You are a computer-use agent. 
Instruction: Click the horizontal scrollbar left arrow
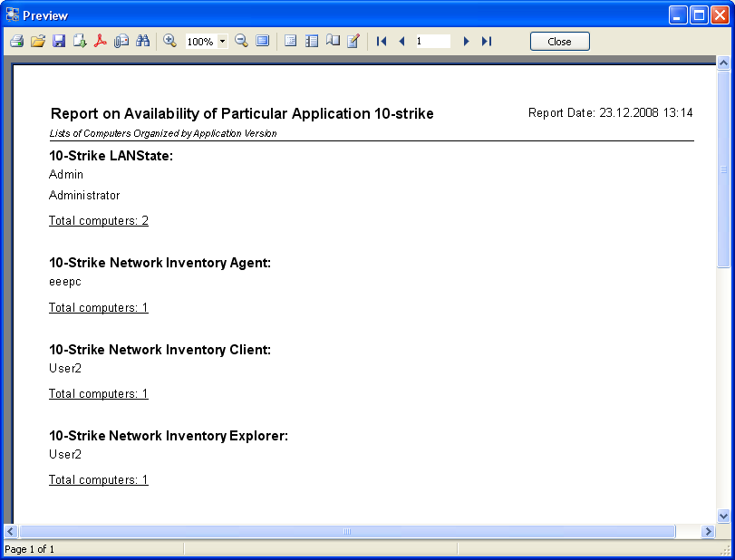[11, 531]
